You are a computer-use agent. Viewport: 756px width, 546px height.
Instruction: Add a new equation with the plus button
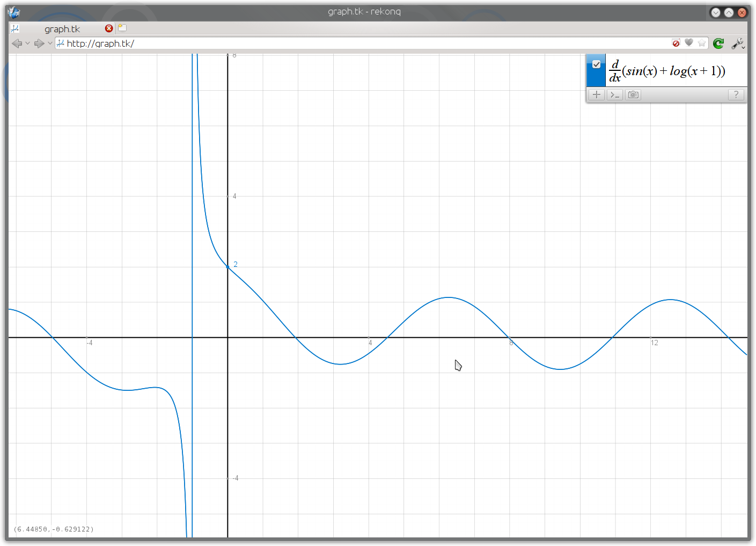tap(596, 95)
